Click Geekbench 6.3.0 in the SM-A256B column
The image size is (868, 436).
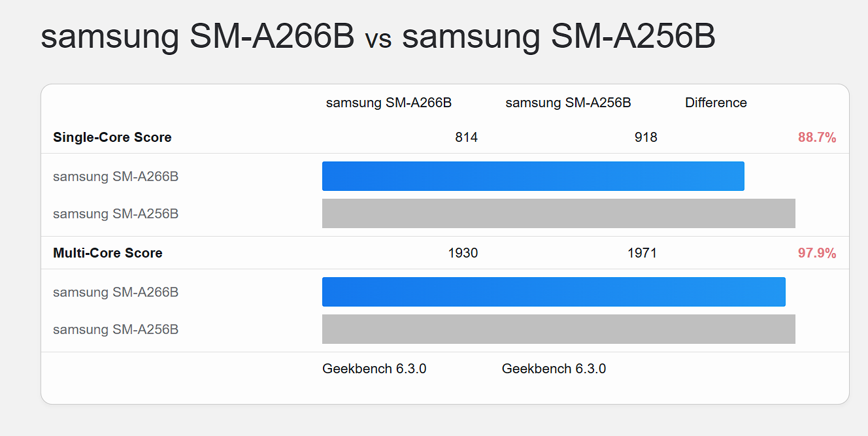click(x=554, y=369)
